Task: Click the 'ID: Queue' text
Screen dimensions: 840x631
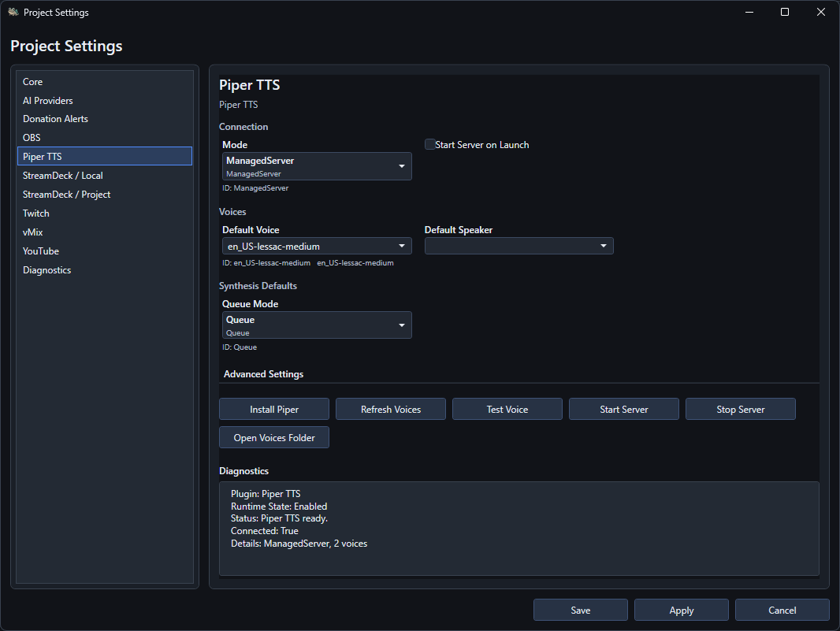Action: pyautogui.click(x=240, y=347)
